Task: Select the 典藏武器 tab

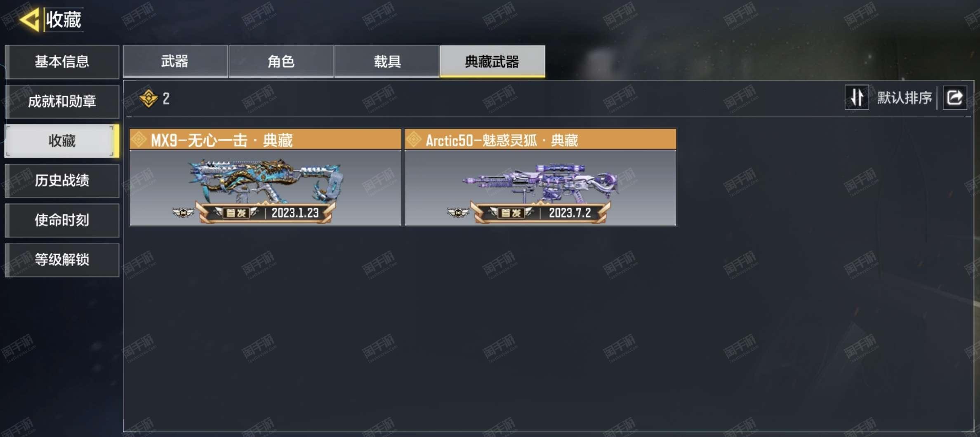Action: click(492, 61)
